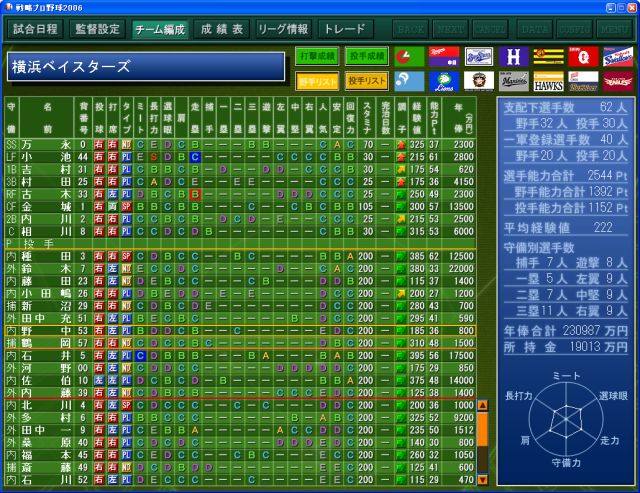
Task: Select the Eagles team logo
Action: 618,82
